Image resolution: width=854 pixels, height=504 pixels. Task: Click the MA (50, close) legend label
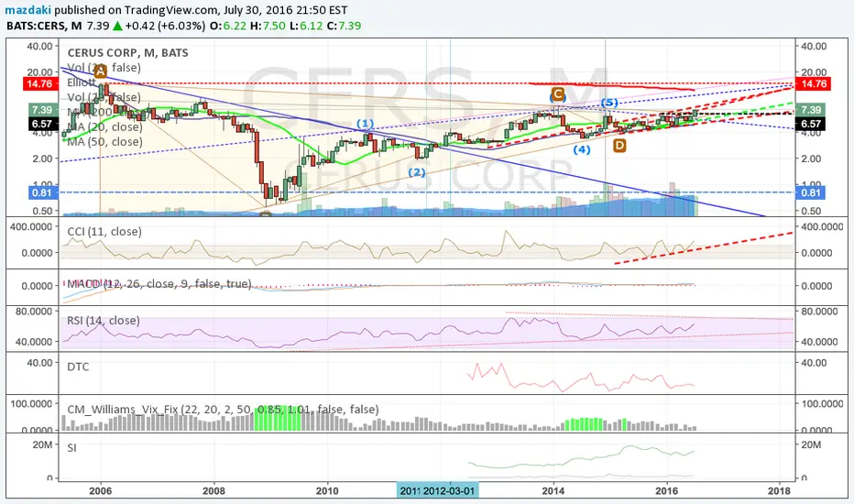click(x=104, y=142)
